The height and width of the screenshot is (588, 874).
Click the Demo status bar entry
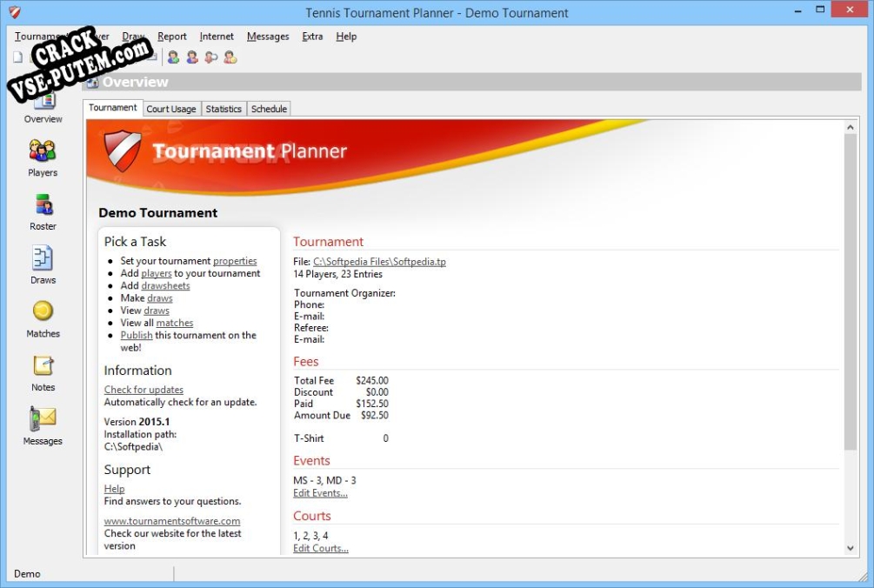pos(27,573)
